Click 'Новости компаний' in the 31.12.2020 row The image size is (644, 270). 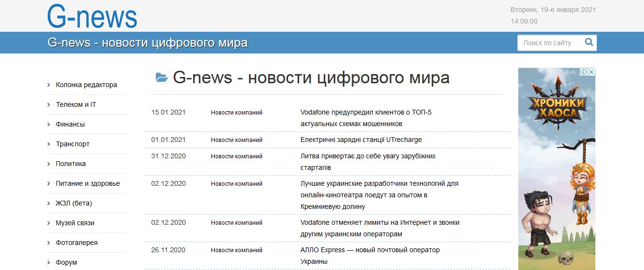(237, 156)
